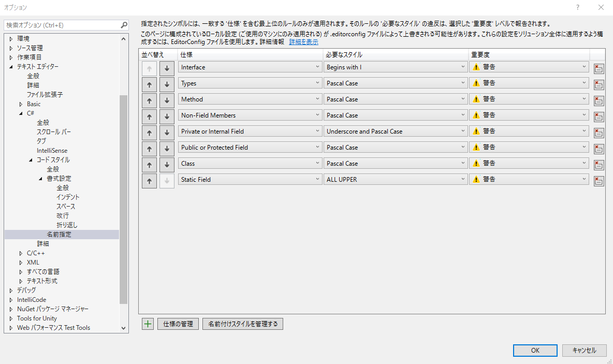Move the Types rule down
The image size is (613, 364).
pos(167,84)
